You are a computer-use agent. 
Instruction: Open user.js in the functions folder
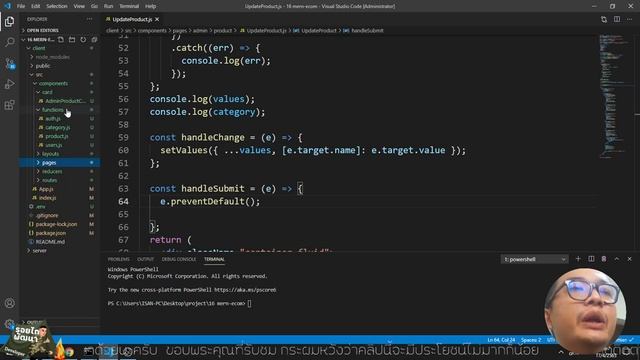pos(53,145)
